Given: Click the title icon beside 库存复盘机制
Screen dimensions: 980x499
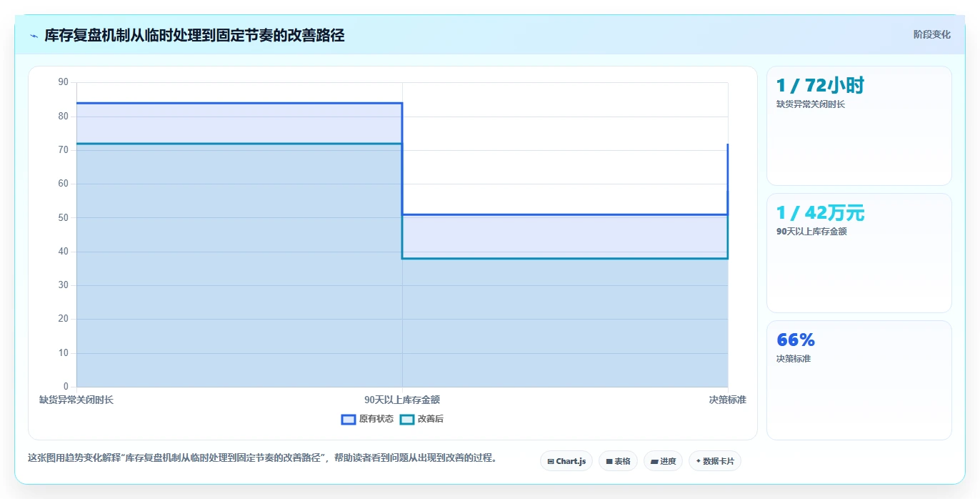Looking at the screenshot, I should pos(34,35).
